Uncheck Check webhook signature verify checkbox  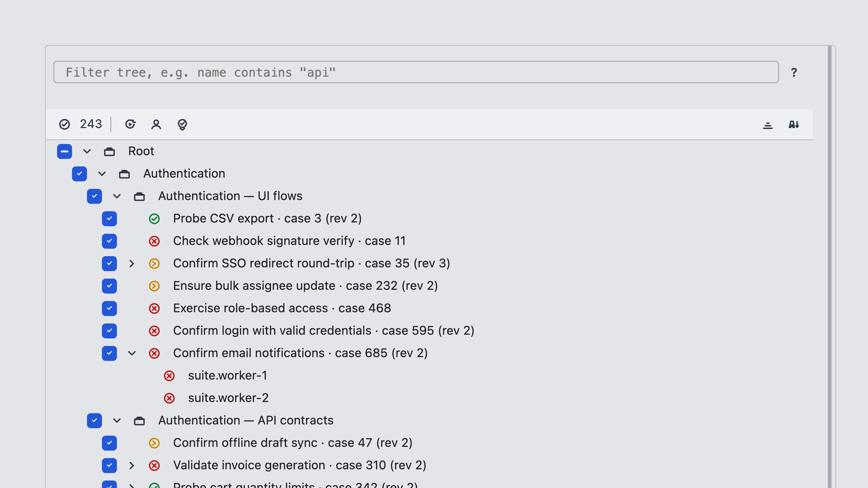pos(109,241)
